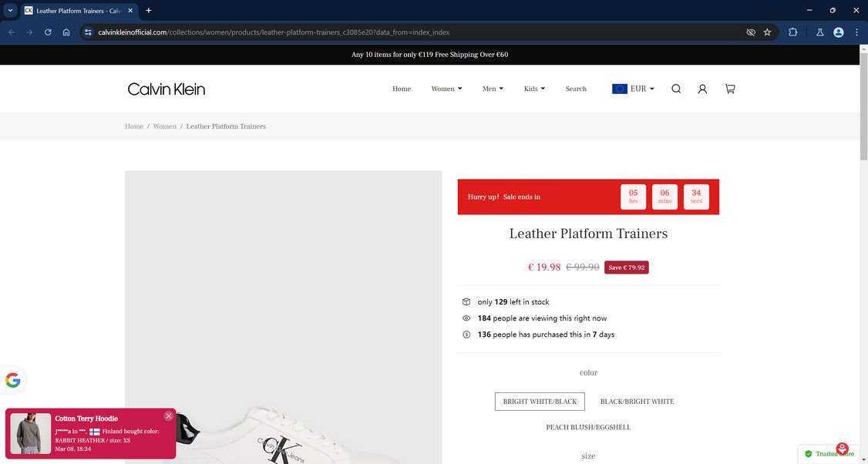Expand the Men menu dropdown

coord(493,89)
